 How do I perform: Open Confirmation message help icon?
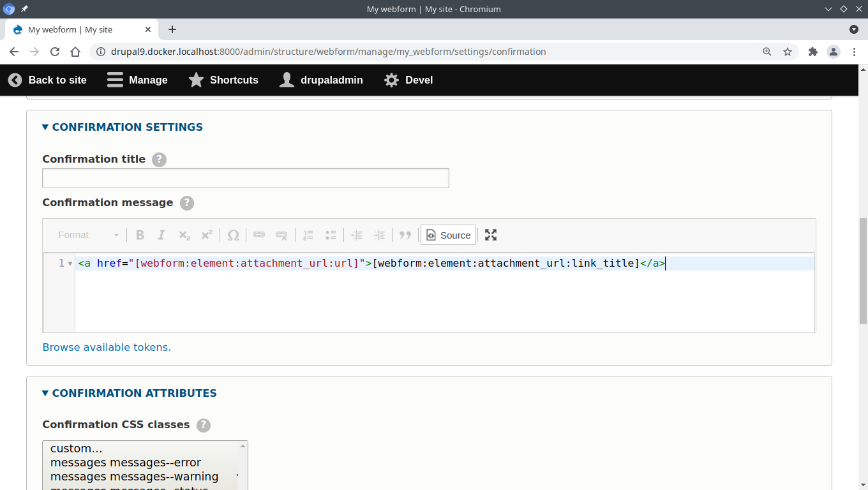pos(187,203)
